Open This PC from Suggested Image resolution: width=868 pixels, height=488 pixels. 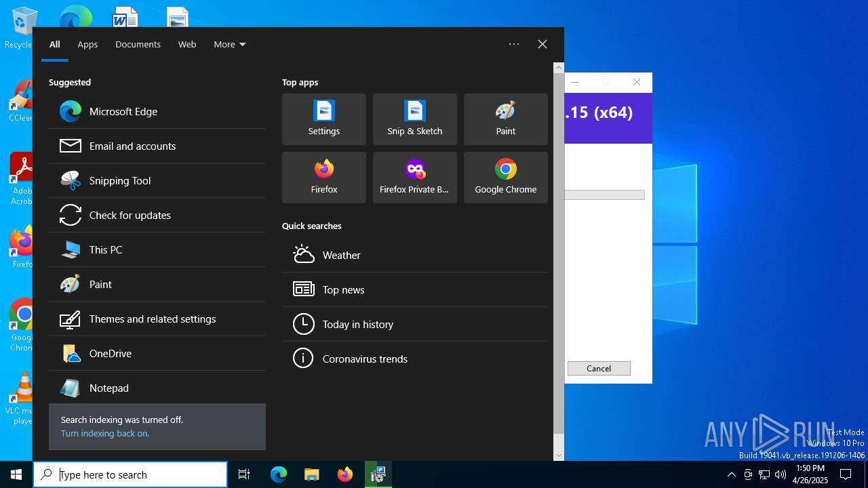coord(157,250)
